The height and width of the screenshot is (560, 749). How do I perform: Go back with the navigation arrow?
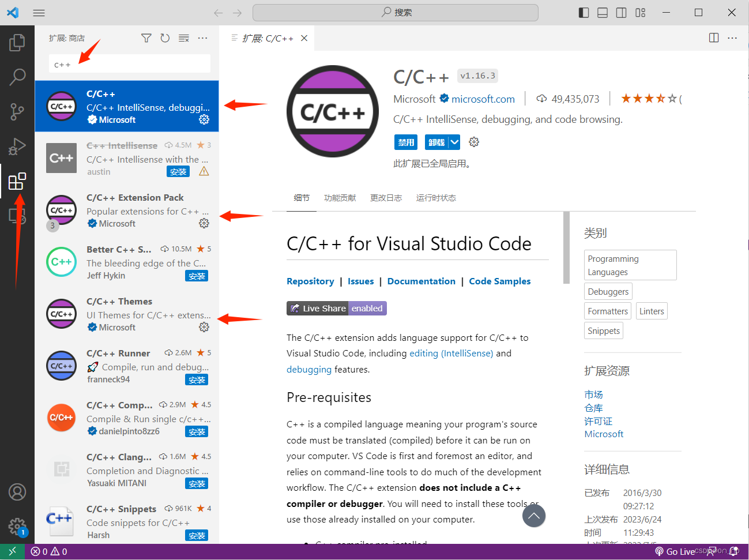click(218, 13)
